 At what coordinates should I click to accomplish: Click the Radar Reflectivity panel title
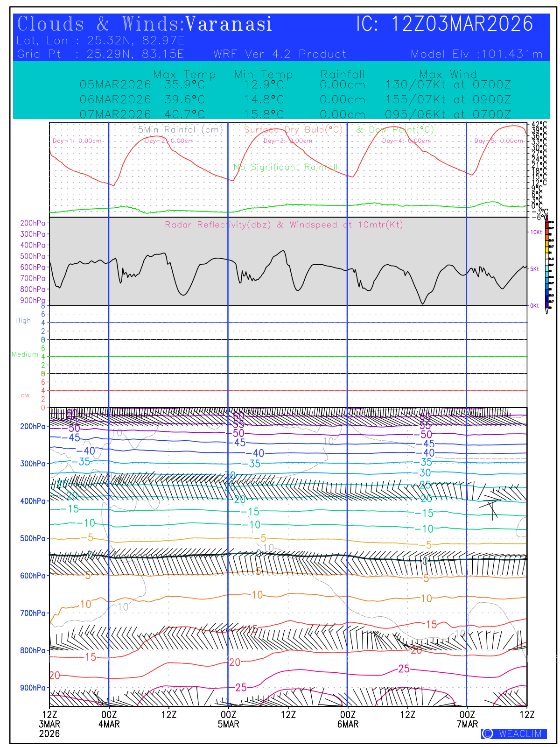284,225
